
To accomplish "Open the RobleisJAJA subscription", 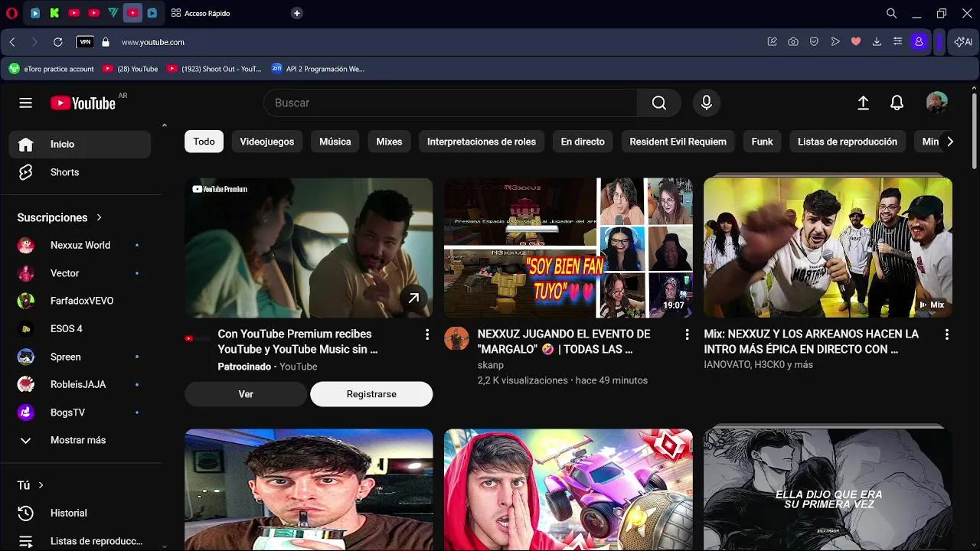I will pos(80,384).
